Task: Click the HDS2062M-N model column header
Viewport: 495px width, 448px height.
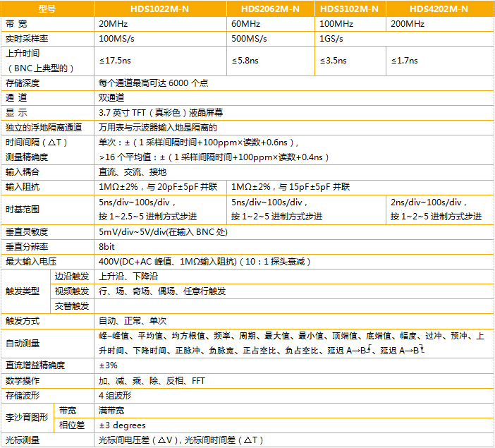Action: coord(270,9)
